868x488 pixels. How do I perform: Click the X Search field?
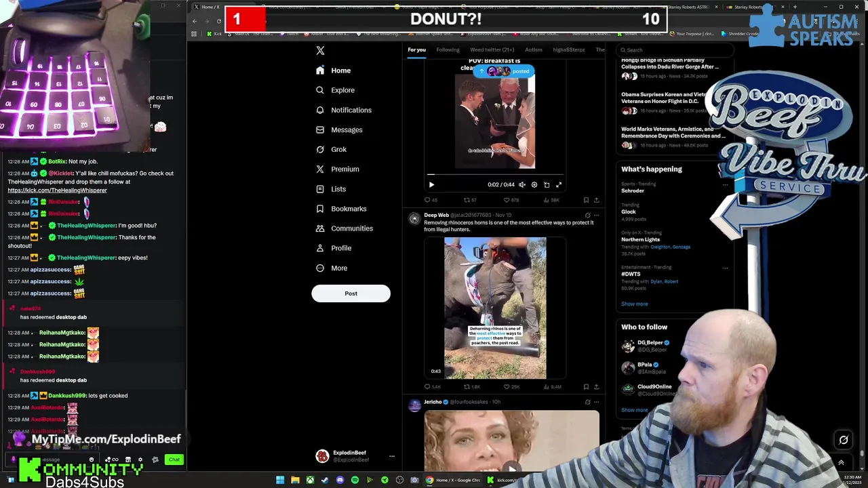pos(675,49)
